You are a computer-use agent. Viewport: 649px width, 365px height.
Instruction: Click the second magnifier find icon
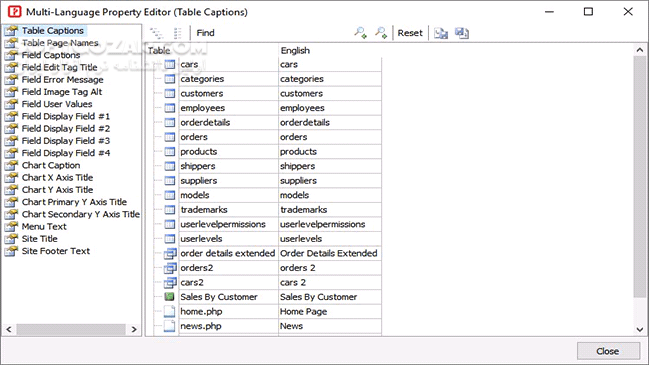(x=381, y=33)
